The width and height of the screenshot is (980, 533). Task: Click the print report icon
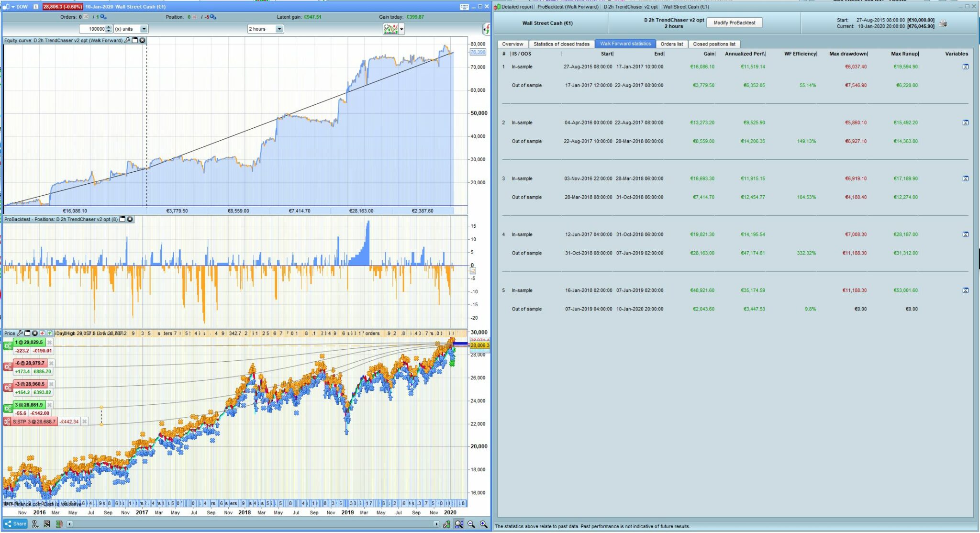coord(943,23)
